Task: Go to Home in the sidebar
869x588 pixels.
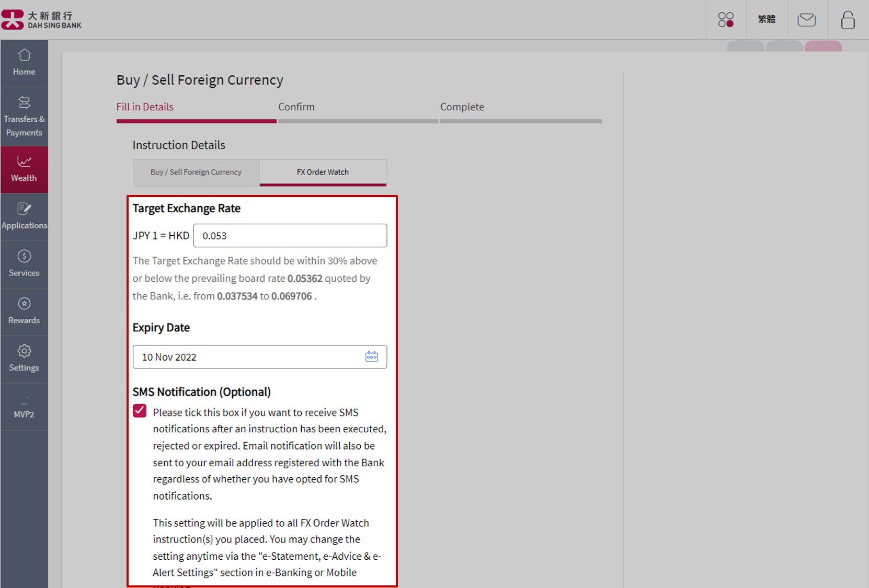Action: pyautogui.click(x=24, y=63)
